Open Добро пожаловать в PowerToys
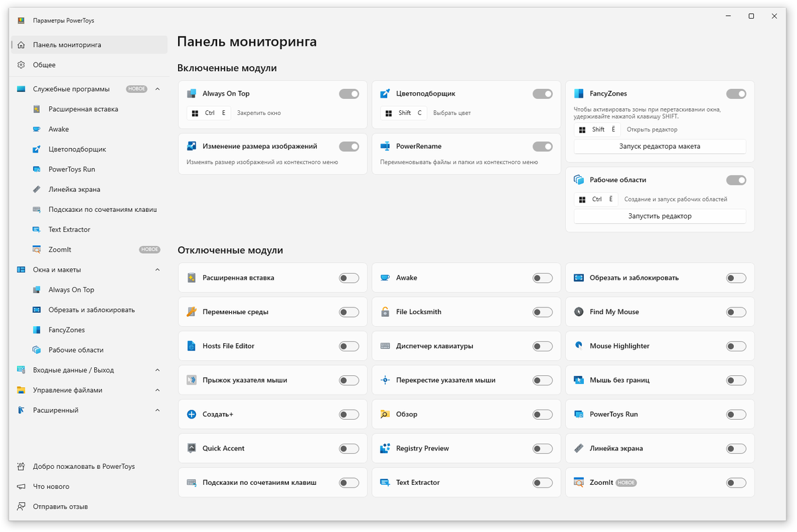Viewport: 797px width, 532px height. pyautogui.click(x=90, y=466)
